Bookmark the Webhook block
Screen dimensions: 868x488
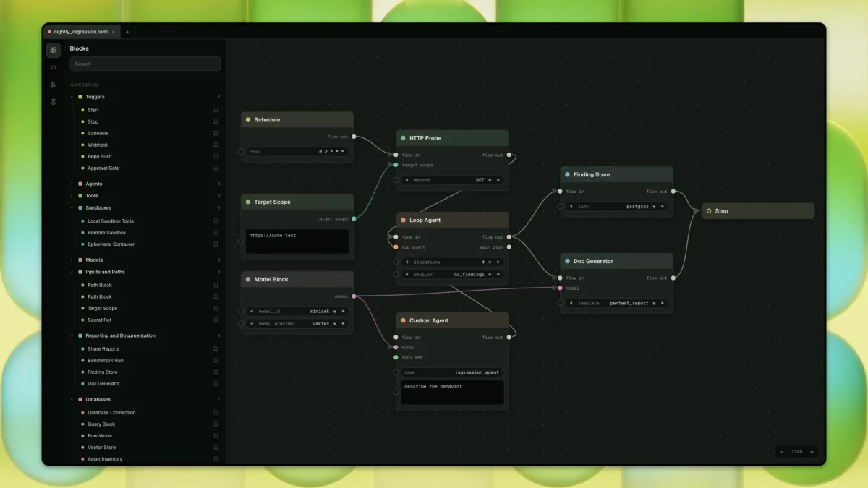click(x=216, y=145)
